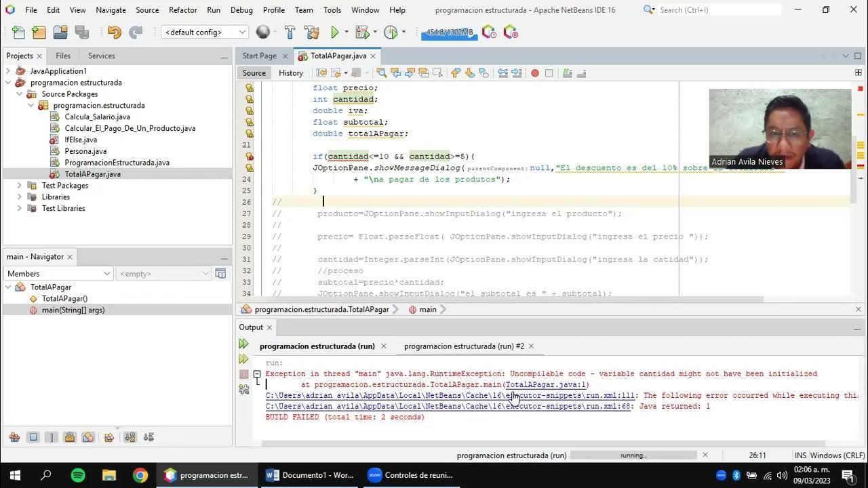Open the TotalAPagar.java:1 stack trace link

546,385
